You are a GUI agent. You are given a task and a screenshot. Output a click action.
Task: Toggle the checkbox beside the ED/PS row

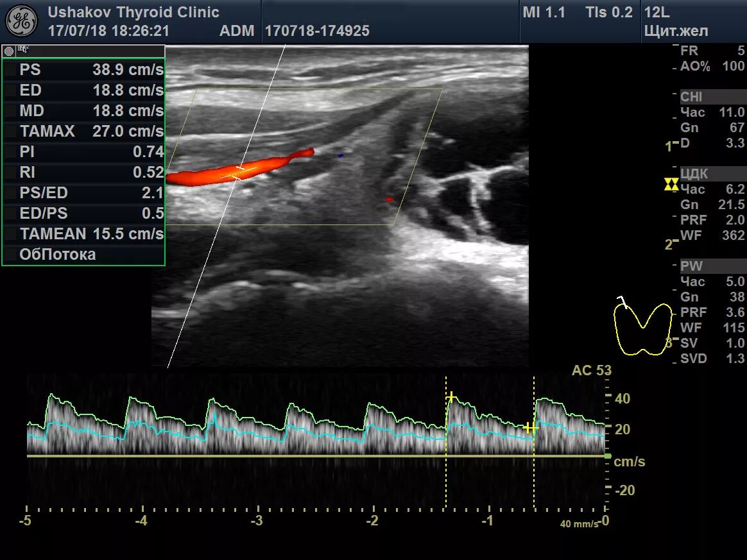[10, 214]
